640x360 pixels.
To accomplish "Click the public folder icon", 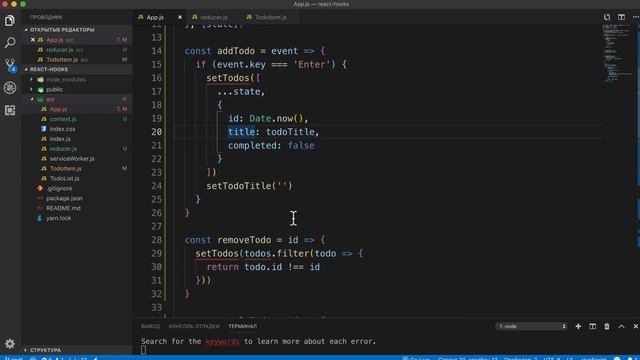I will click(40, 89).
